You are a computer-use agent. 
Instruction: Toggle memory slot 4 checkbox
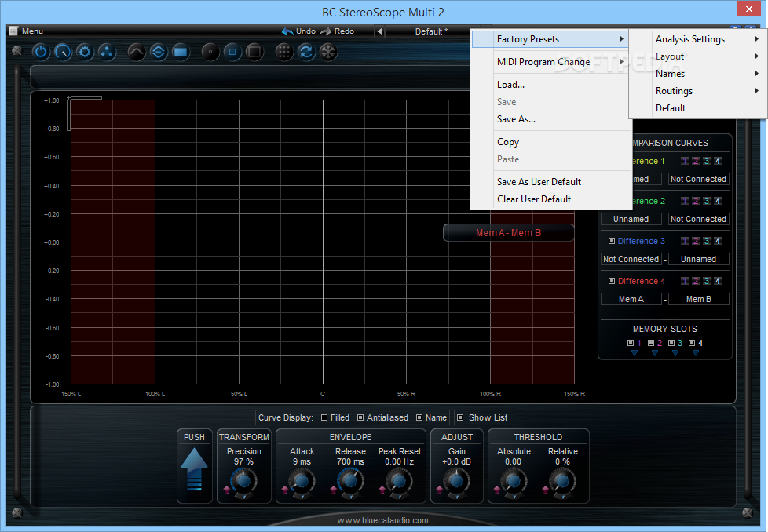692,343
